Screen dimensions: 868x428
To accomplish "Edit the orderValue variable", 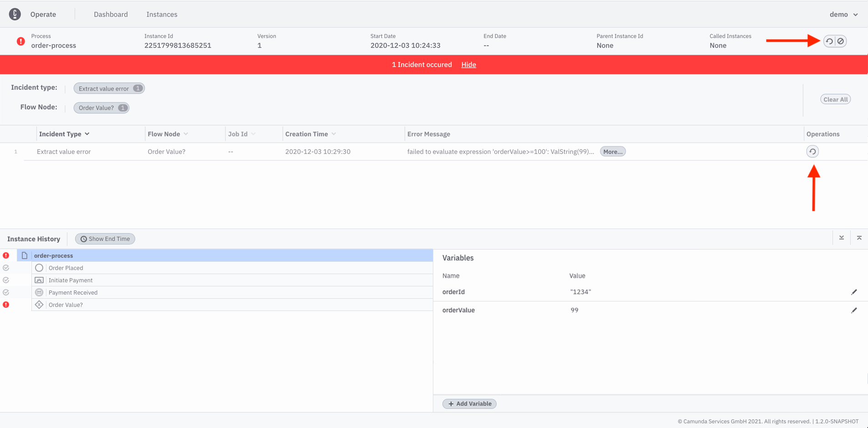I will [x=854, y=311].
